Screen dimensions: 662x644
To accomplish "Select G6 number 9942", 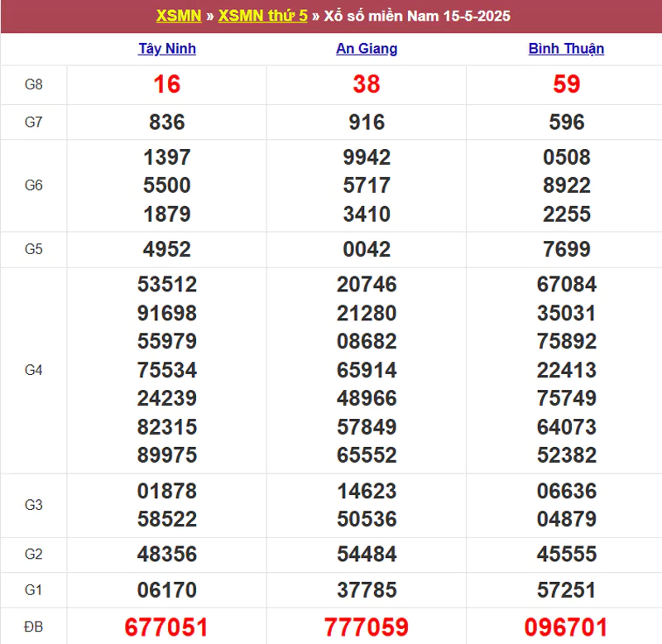I will tap(367, 157).
